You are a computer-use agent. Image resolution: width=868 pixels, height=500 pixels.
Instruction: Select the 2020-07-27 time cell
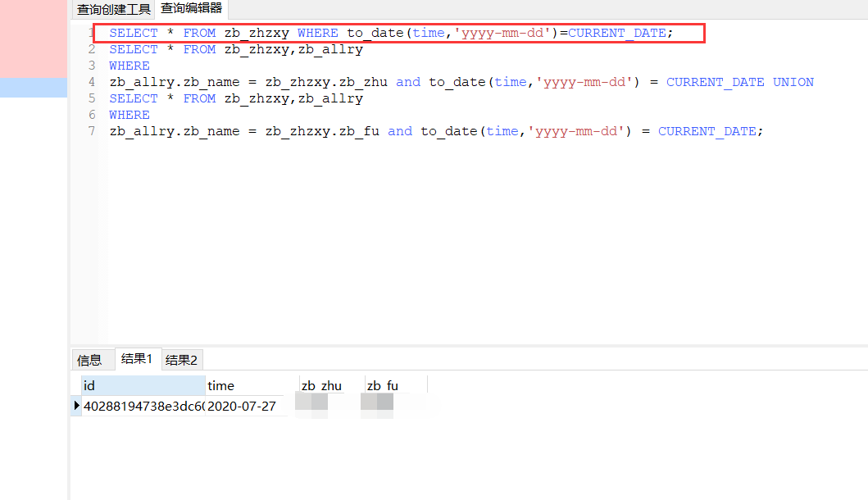pos(242,406)
